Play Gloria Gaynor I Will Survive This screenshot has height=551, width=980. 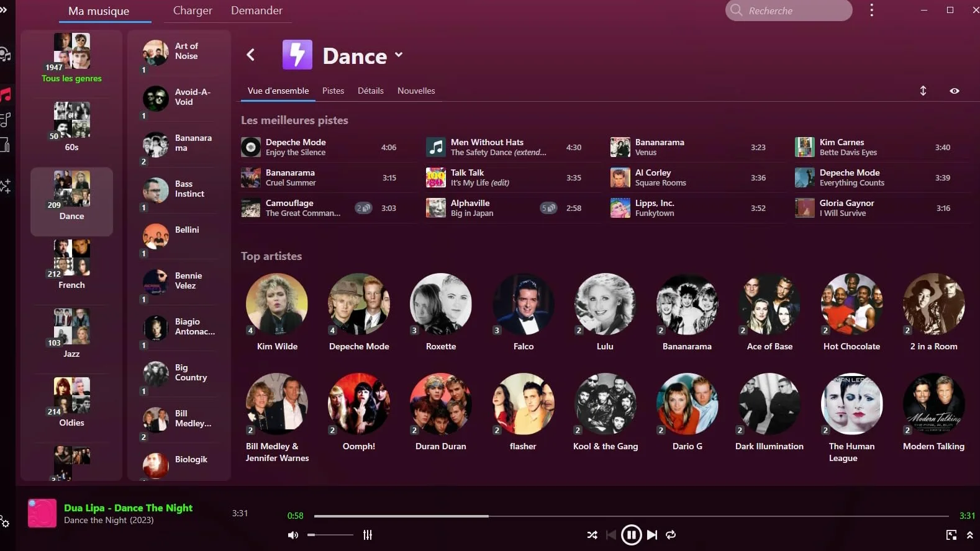coord(873,208)
